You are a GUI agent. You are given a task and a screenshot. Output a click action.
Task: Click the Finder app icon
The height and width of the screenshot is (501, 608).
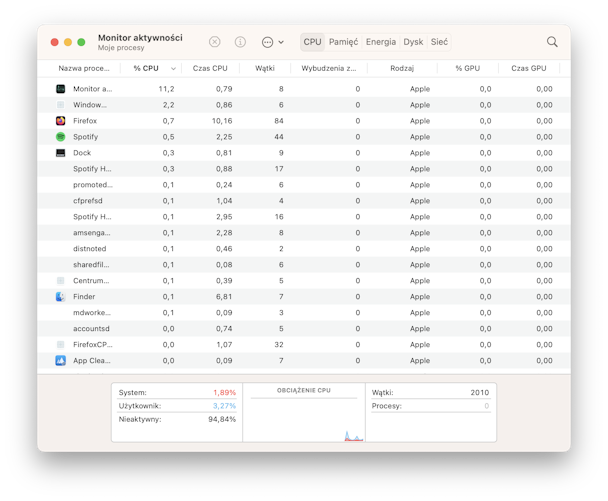coord(60,297)
